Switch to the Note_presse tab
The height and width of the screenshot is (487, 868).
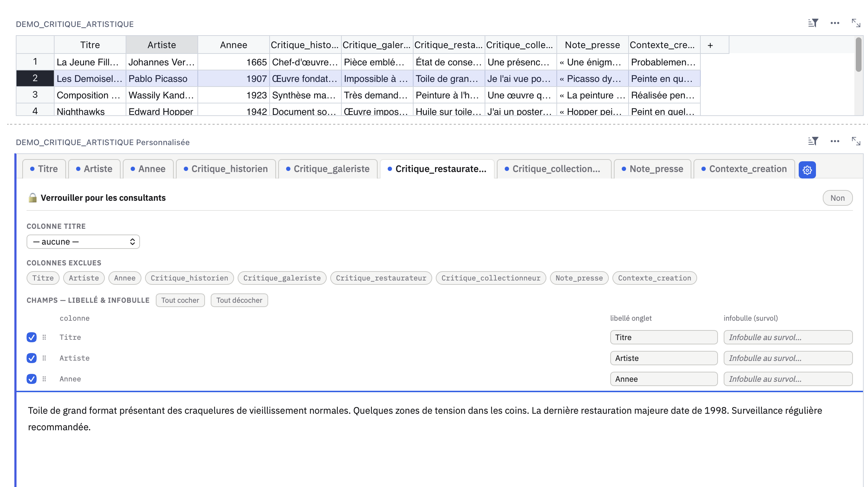point(652,169)
